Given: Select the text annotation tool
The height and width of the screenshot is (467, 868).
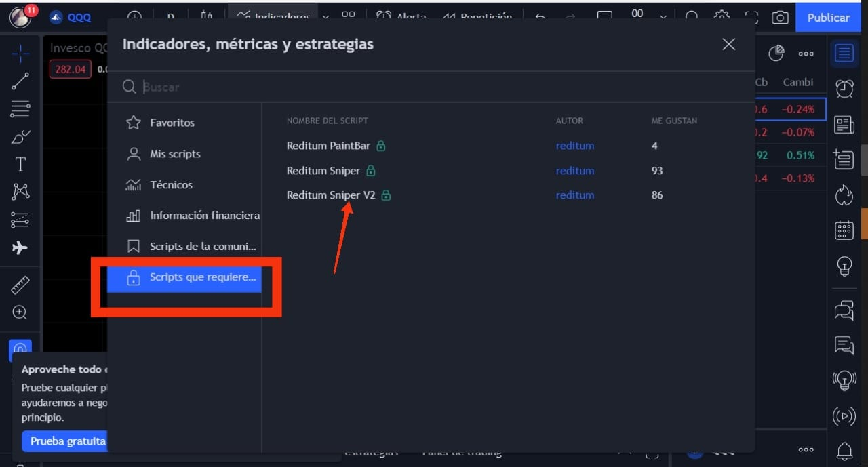Looking at the screenshot, I should (x=20, y=165).
